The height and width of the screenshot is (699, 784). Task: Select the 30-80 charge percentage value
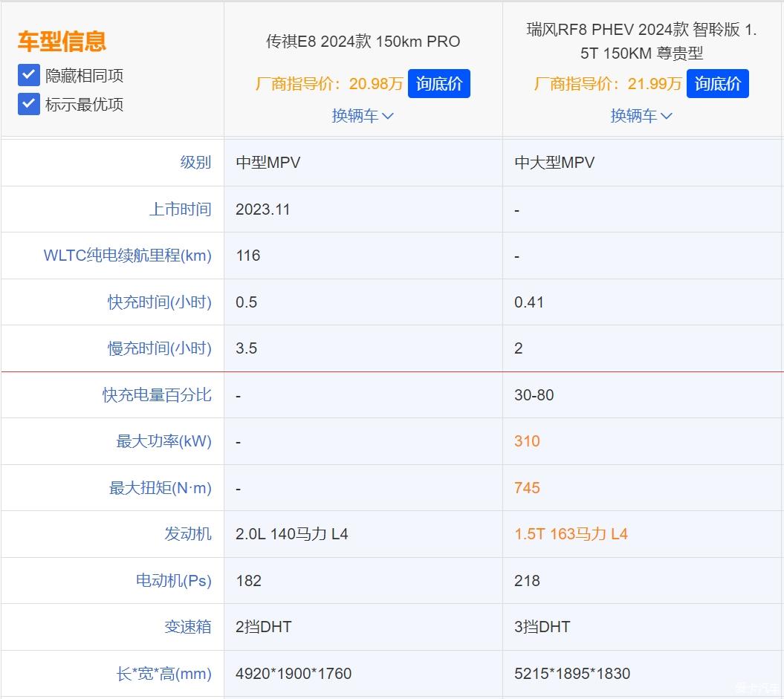534,395
